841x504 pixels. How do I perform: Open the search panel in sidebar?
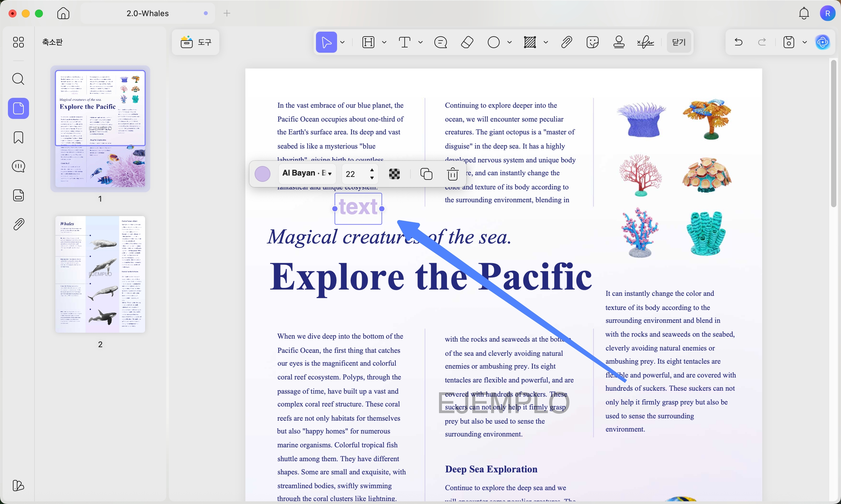[x=18, y=79]
